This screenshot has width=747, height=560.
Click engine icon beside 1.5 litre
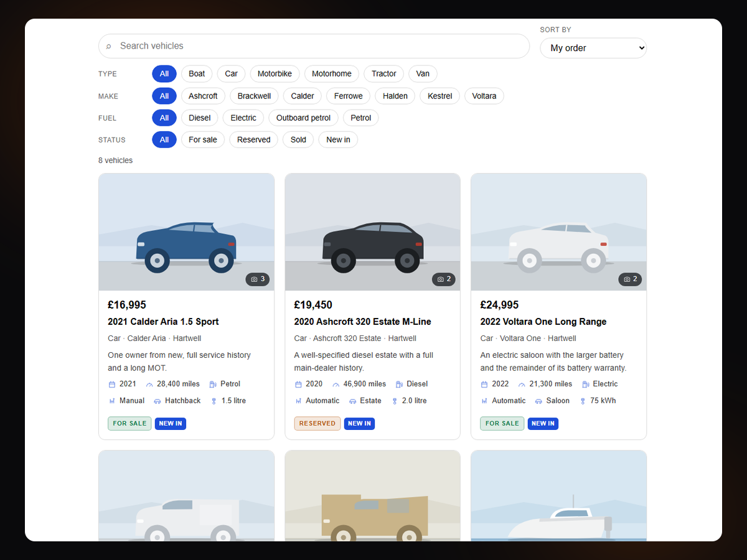pyautogui.click(x=214, y=401)
